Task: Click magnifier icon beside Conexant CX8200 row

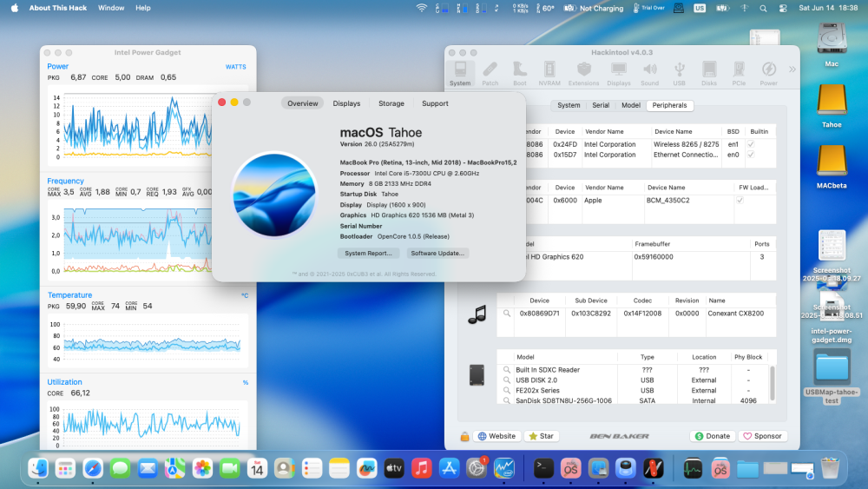Action: coord(507,314)
